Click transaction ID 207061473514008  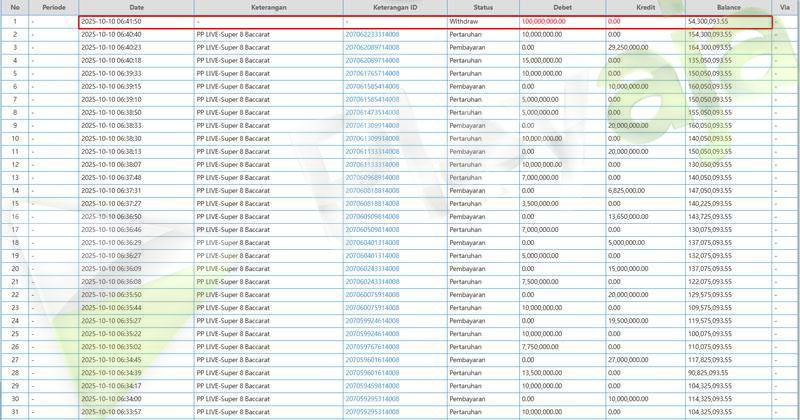[371, 112]
